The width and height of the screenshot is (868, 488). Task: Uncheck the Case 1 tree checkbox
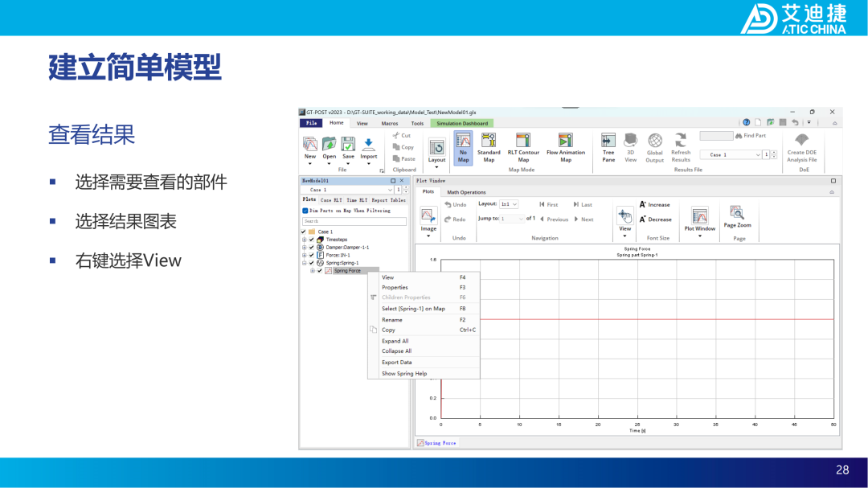303,232
